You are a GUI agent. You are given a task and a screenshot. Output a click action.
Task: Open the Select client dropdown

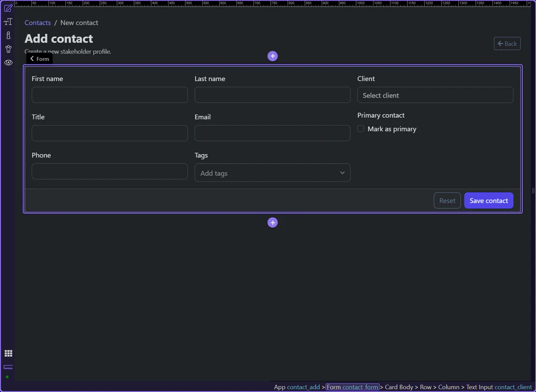pyautogui.click(x=435, y=95)
